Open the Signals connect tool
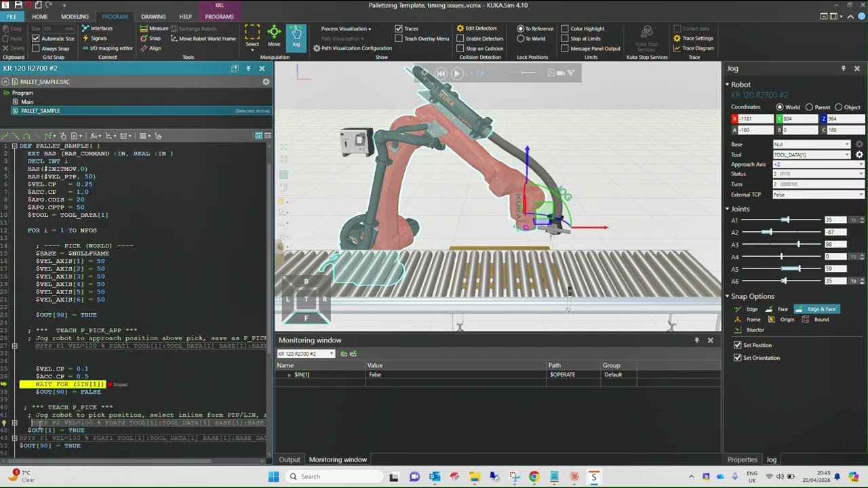This screenshot has height=488, width=868. (94, 39)
